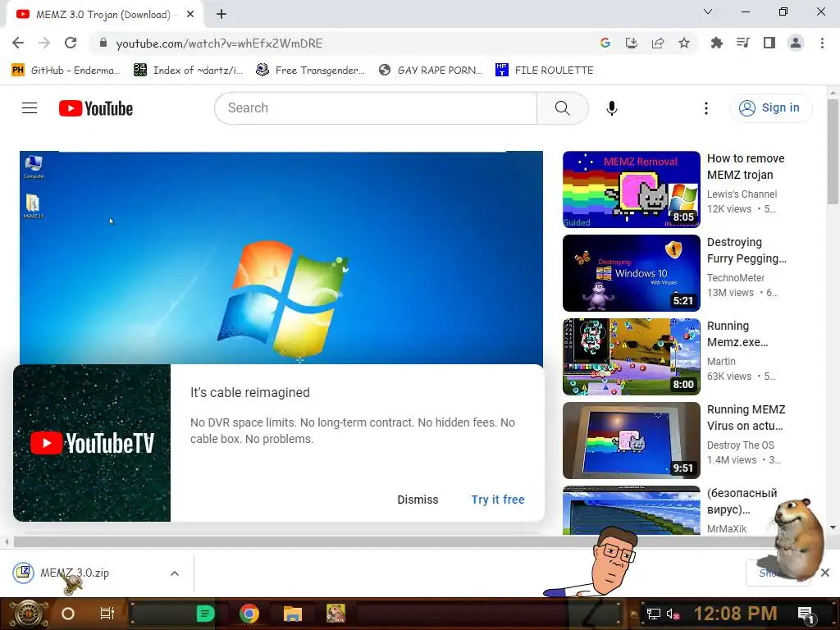Click Try it free
The width and height of the screenshot is (840, 630).
point(498,500)
